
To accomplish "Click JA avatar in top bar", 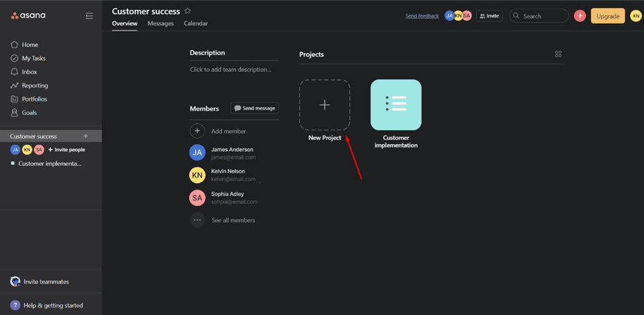I will pyautogui.click(x=450, y=16).
